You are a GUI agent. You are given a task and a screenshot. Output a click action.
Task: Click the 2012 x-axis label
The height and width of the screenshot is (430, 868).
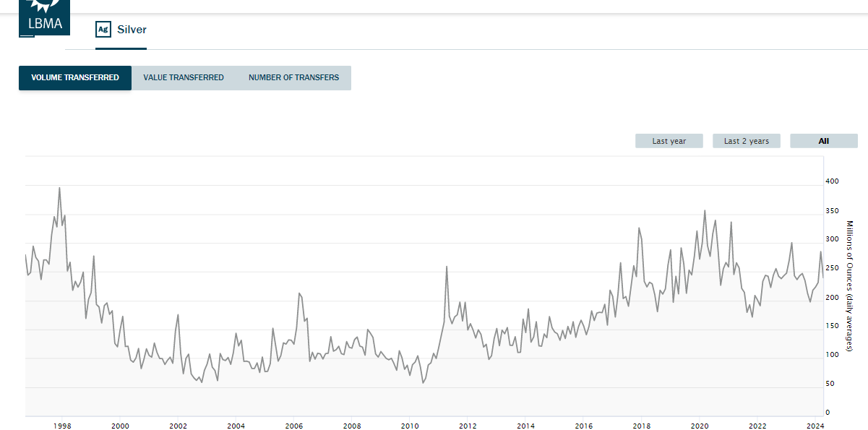pyautogui.click(x=468, y=426)
